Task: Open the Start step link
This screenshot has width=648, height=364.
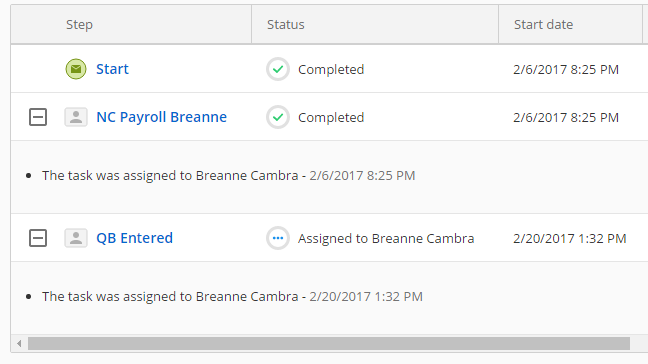Action: pyautogui.click(x=112, y=69)
